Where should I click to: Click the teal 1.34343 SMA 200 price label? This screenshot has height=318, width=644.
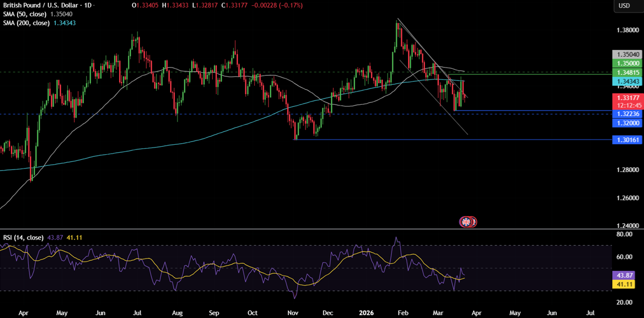tap(627, 82)
